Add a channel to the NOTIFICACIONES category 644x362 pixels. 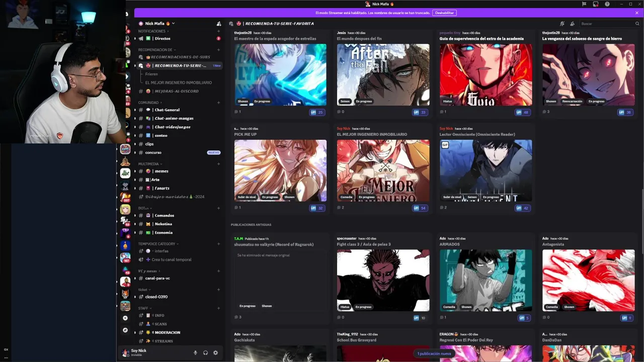(218, 31)
